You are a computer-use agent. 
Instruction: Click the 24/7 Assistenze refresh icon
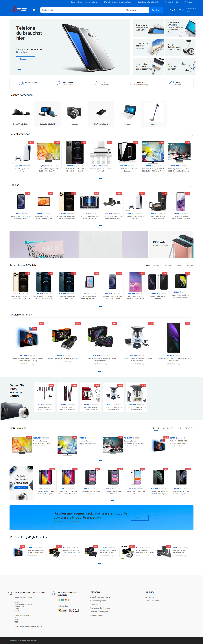(x=96, y=83)
